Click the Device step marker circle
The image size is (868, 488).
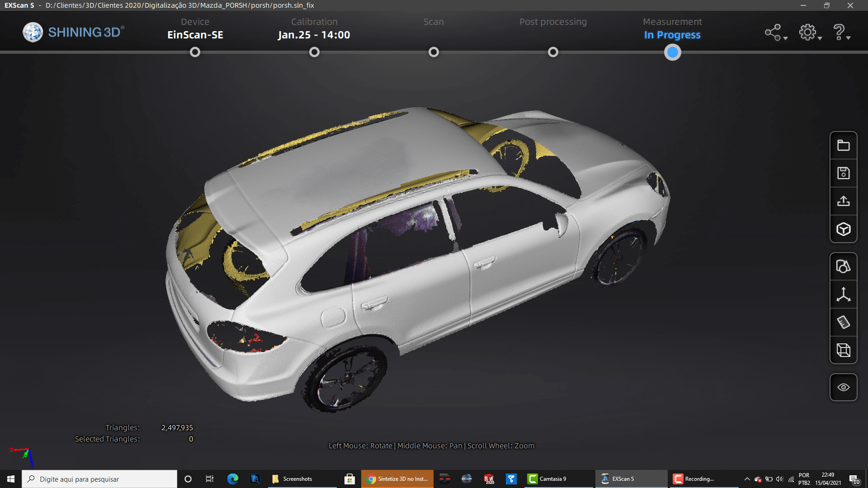click(195, 52)
